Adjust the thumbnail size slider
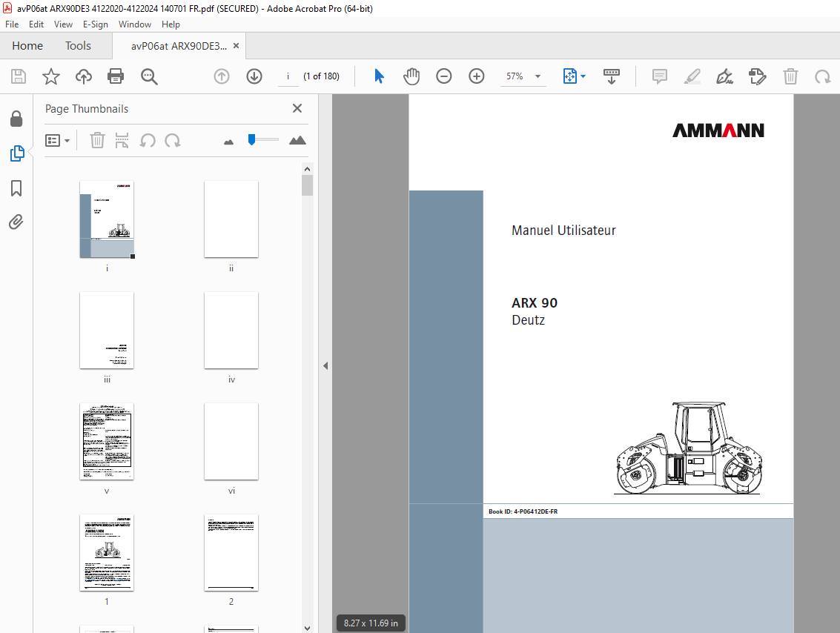Image resolution: width=840 pixels, height=633 pixels. pos(252,140)
